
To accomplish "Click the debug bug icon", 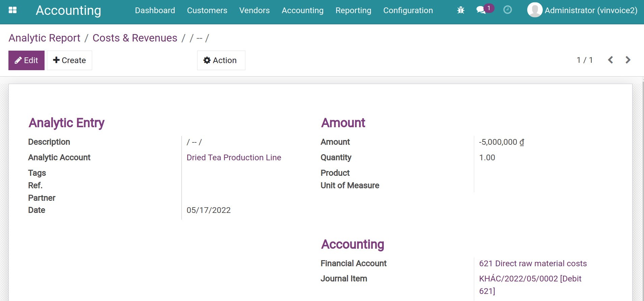I will coord(460,10).
